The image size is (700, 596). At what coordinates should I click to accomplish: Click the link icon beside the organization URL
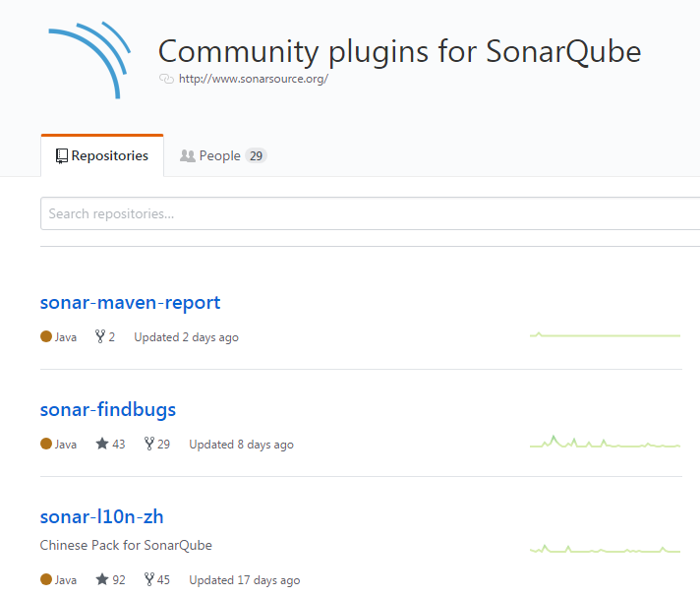tap(166, 79)
